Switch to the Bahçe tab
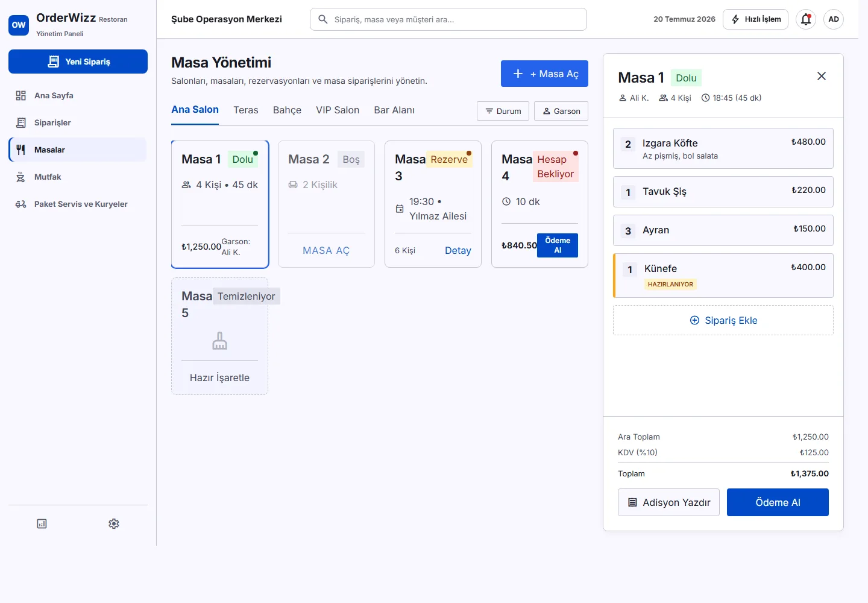 click(x=287, y=110)
